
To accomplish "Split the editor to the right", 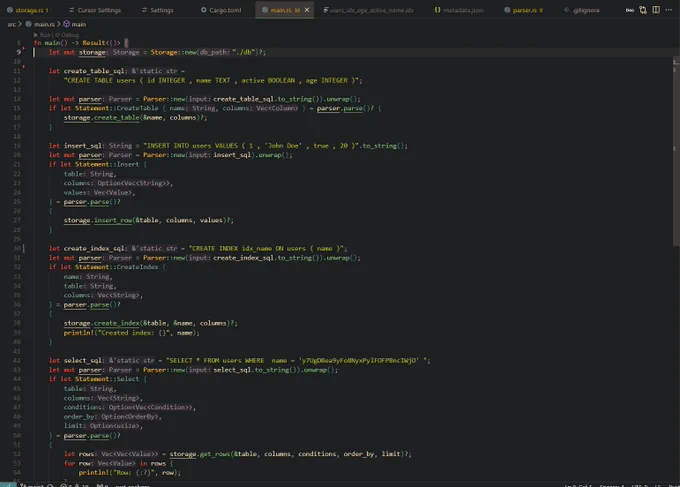I will (656, 10).
